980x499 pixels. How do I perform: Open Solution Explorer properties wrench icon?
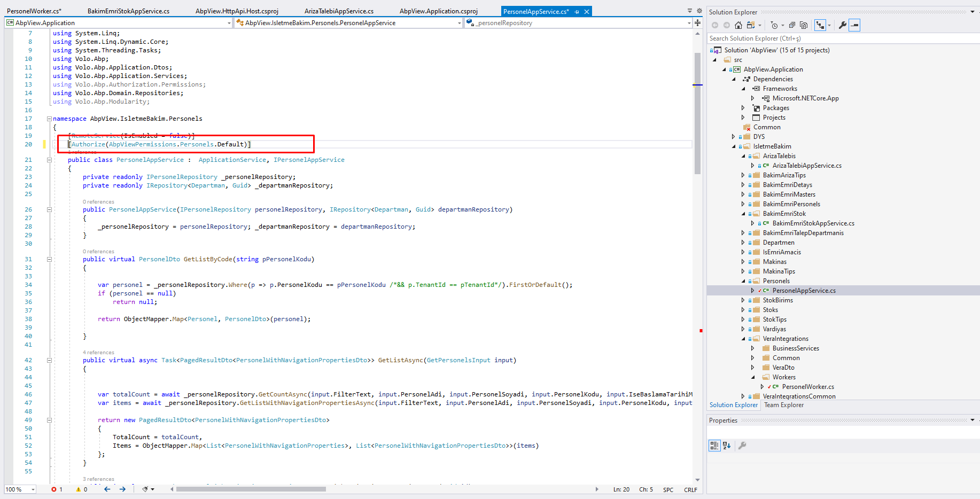click(x=843, y=25)
